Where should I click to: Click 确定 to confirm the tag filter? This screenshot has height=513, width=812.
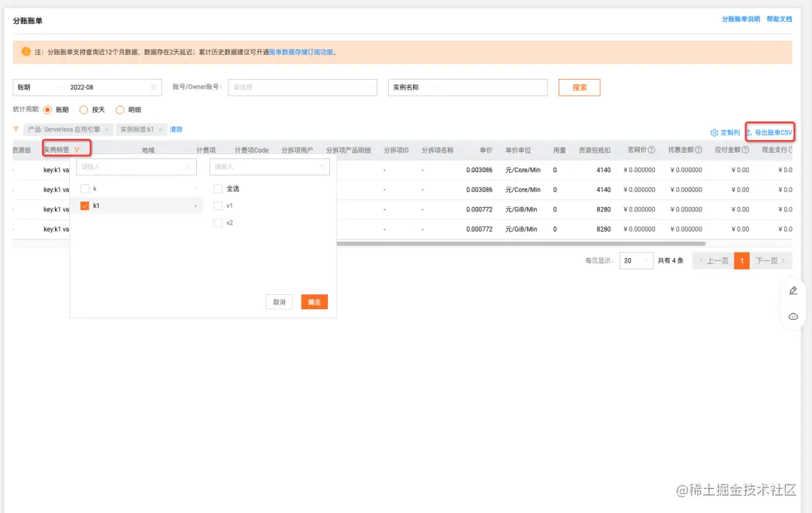coord(314,302)
